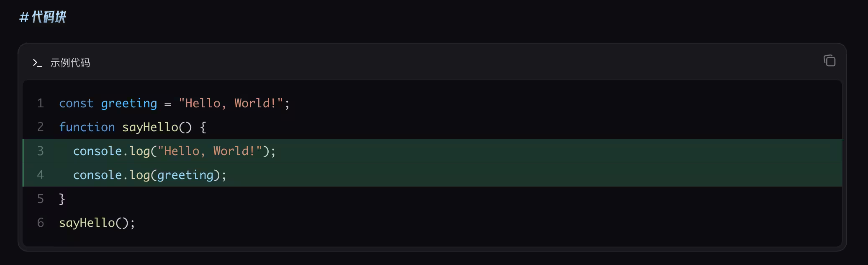Click console.log with the string argument
The width and height of the screenshot is (868, 265).
[x=112, y=151]
